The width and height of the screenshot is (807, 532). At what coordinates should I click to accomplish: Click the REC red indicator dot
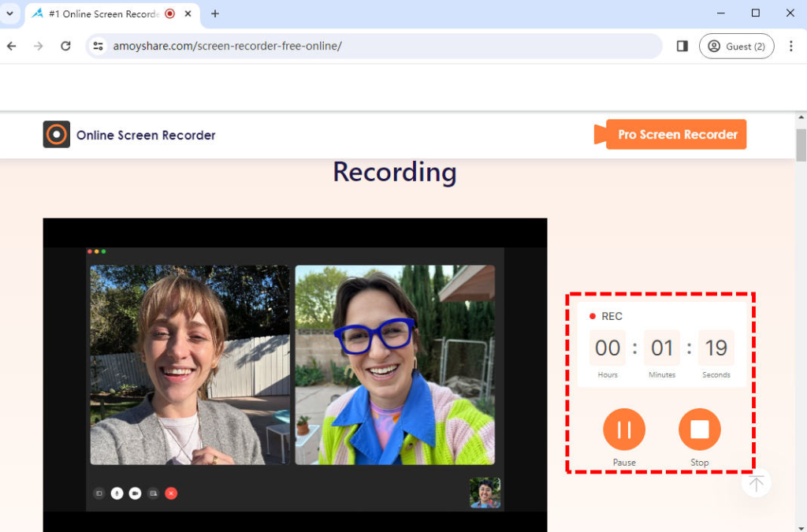click(593, 315)
